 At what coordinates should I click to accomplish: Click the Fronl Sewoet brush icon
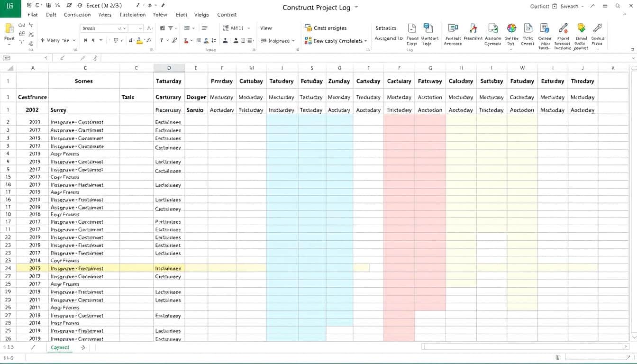pos(563,28)
